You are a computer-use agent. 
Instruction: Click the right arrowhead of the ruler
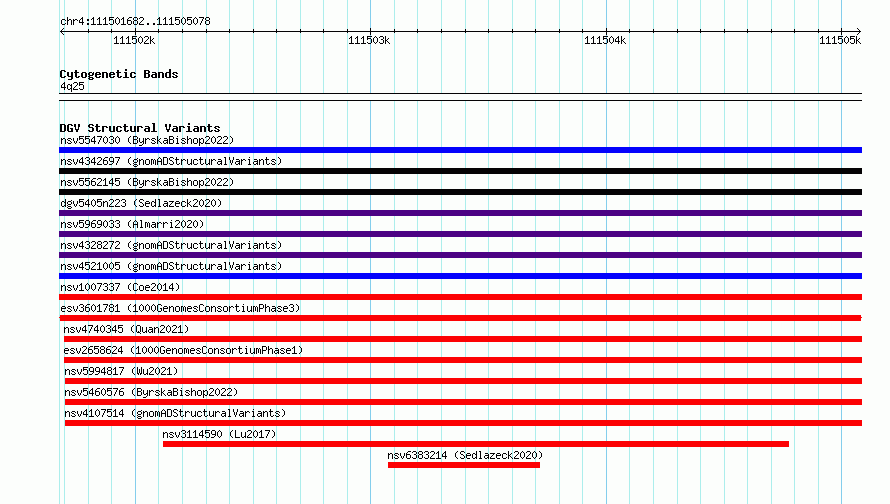pyautogui.click(x=859, y=31)
